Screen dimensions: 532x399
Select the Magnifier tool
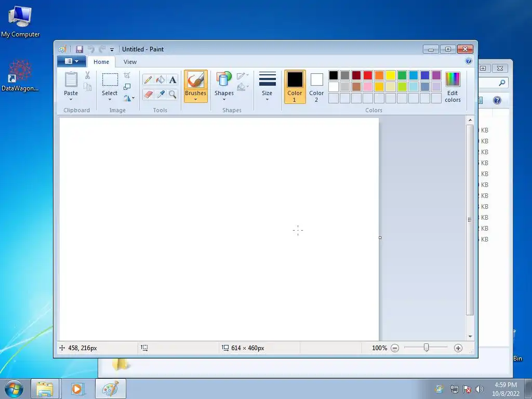point(172,95)
